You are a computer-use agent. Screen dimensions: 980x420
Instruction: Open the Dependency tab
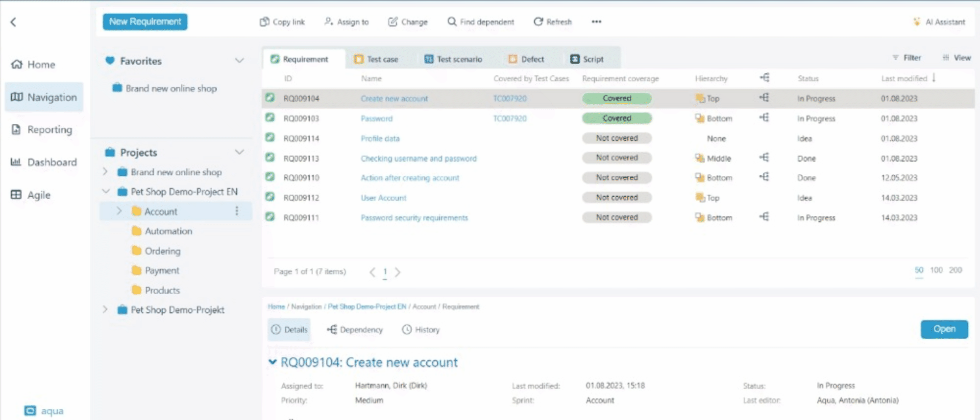pos(355,329)
